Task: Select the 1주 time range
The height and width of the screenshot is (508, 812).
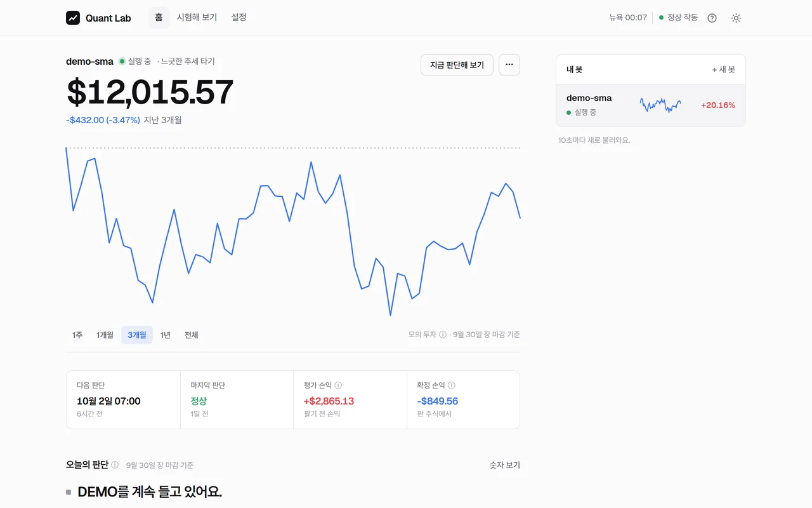Action: (x=77, y=335)
